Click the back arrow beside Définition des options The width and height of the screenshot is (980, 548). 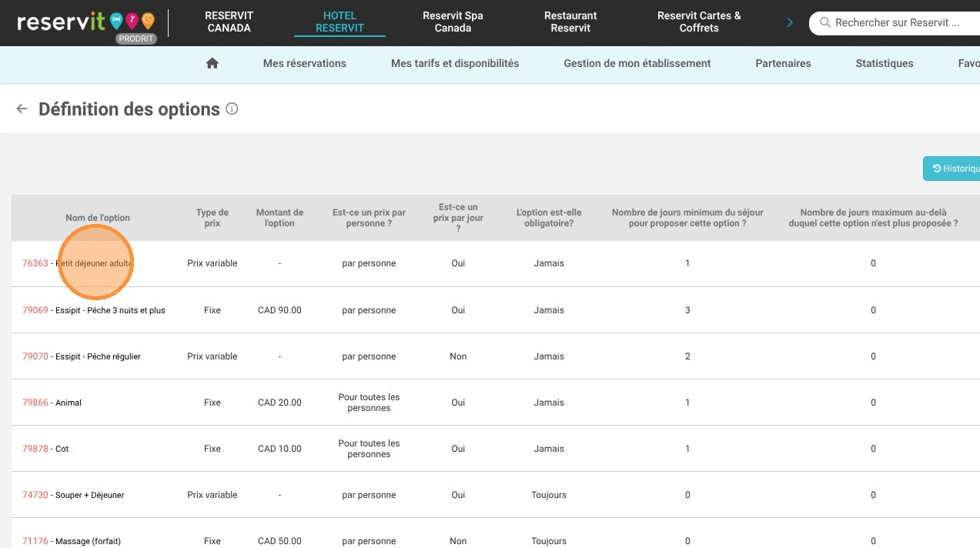pos(22,109)
